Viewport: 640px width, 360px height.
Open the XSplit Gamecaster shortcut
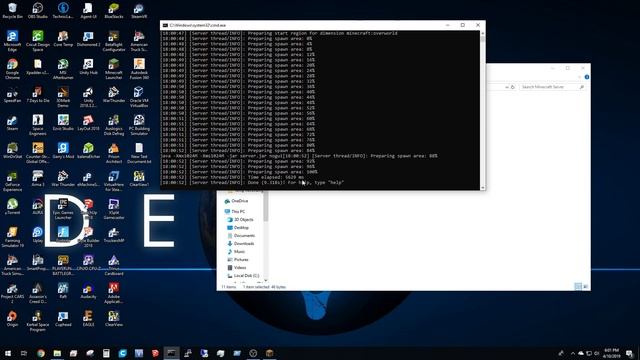(x=114, y=209)
